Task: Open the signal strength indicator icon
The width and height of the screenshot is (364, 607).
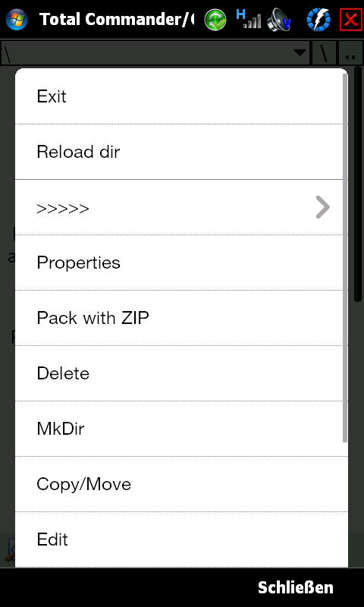Action: pos(248,19)
